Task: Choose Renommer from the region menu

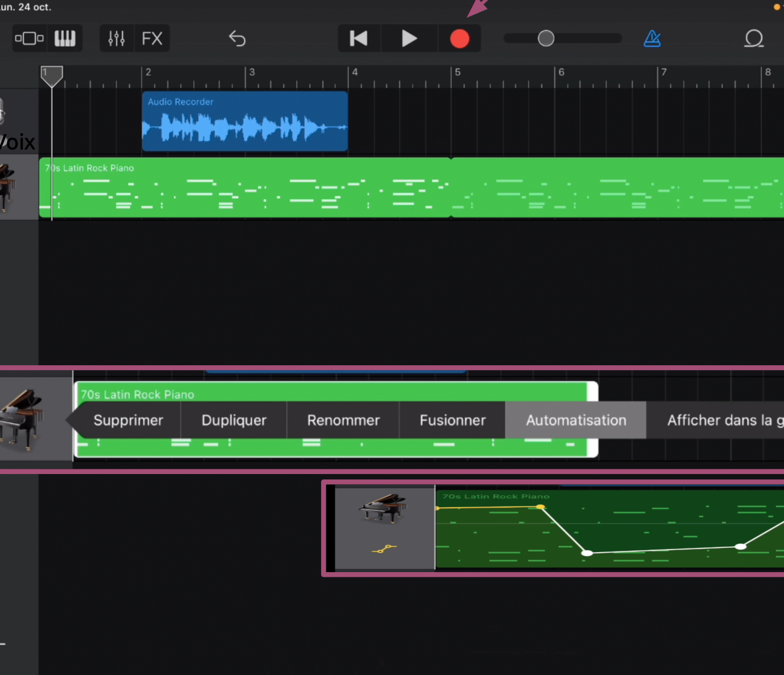Action: 344,420
